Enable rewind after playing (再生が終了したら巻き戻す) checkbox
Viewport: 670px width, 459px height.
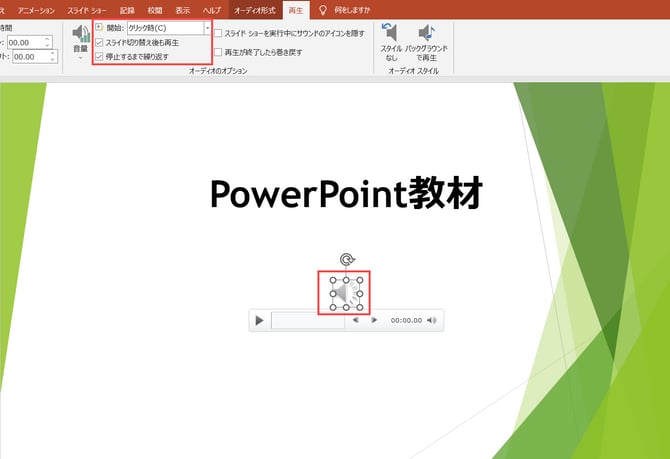[x=219, y=51]
